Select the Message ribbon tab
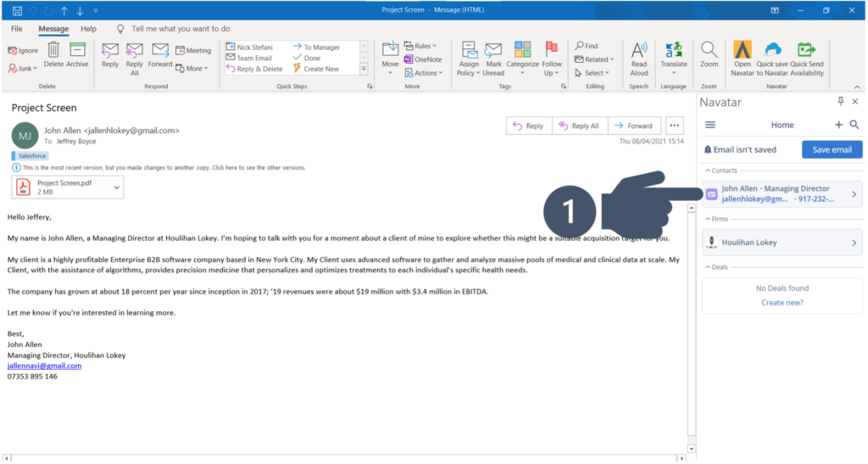The image size is (868, 464). (53, 29)
